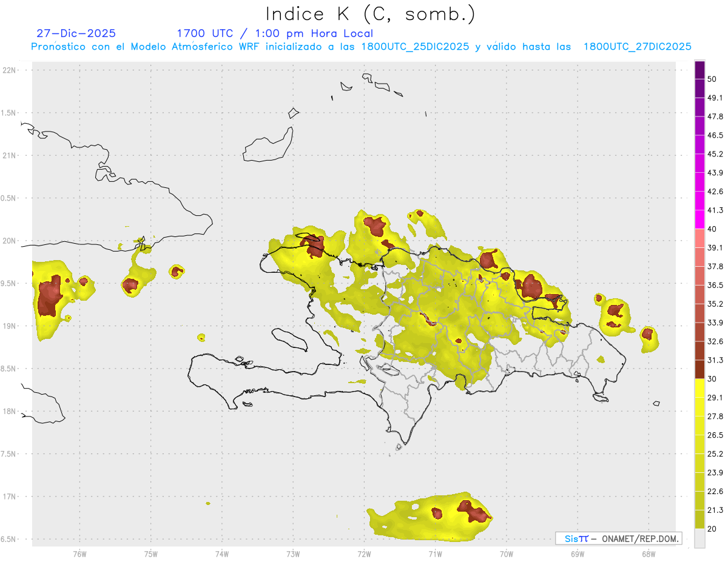Pick the purple swatch between 46.5 and 47.8
Screen dimensions: 728x562
click(700, 126)
